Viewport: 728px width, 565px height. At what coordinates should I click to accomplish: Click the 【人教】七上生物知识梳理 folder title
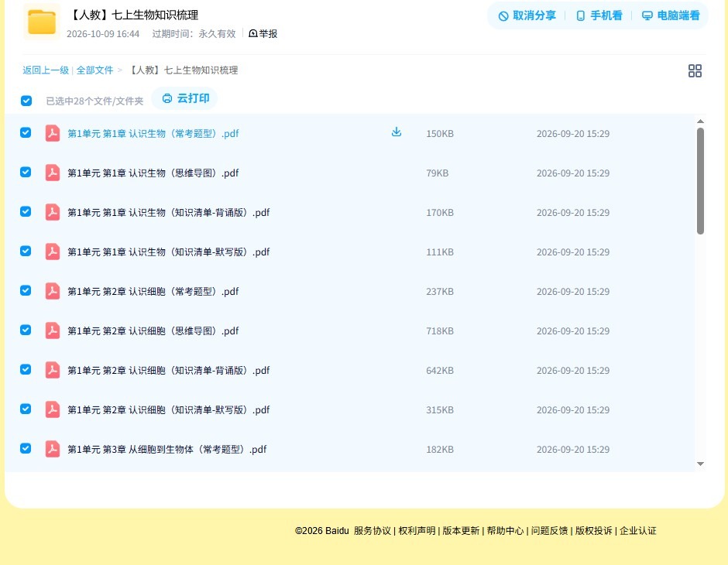134,15
